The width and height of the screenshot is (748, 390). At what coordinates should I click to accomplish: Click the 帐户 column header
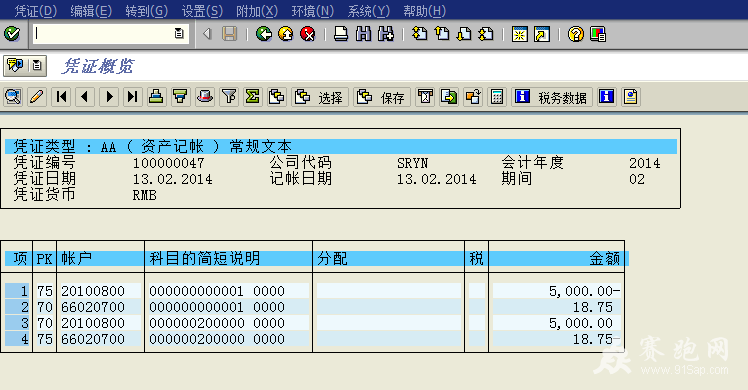pos(76,258)
